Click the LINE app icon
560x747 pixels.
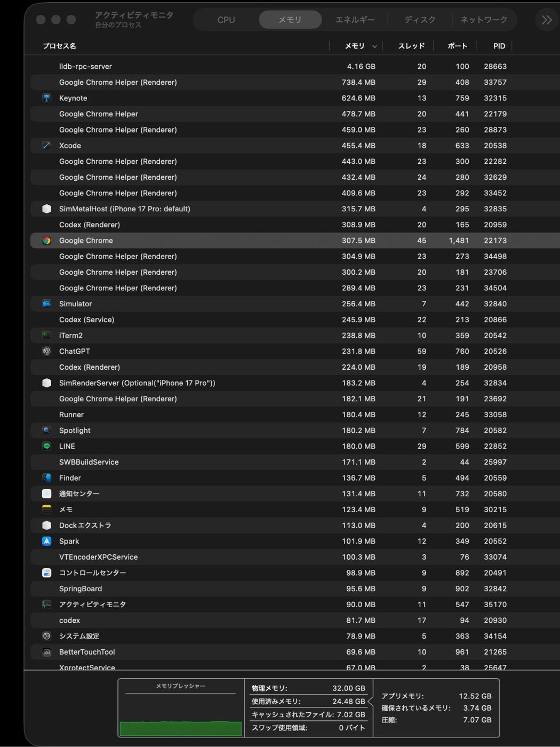(x=46, y=446)
